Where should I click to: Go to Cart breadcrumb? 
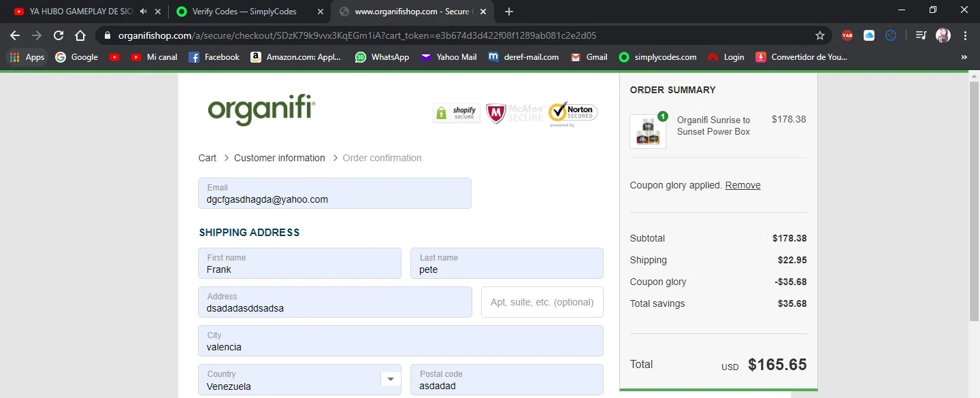coord(208,158)
